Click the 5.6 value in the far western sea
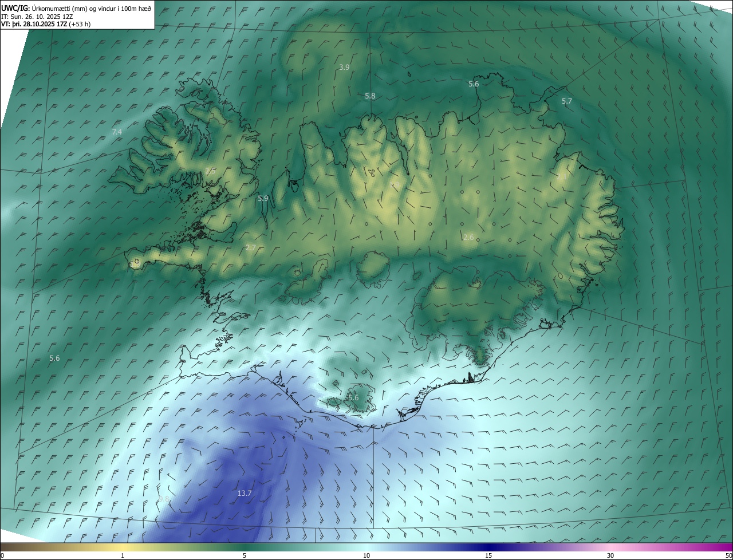Screen dimensions: 733x560 (x=54, y=358)
